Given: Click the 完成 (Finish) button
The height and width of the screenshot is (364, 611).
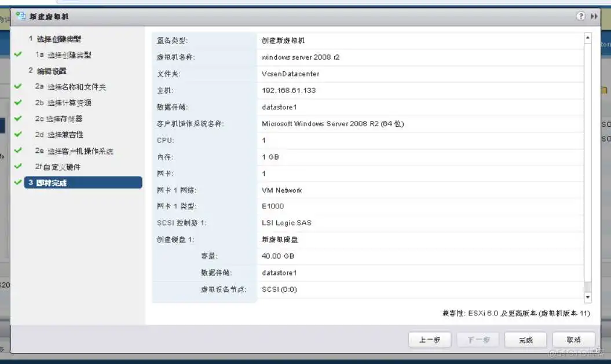Looking at the screenshot, I should pyautogui.click(x=526, y=340).
